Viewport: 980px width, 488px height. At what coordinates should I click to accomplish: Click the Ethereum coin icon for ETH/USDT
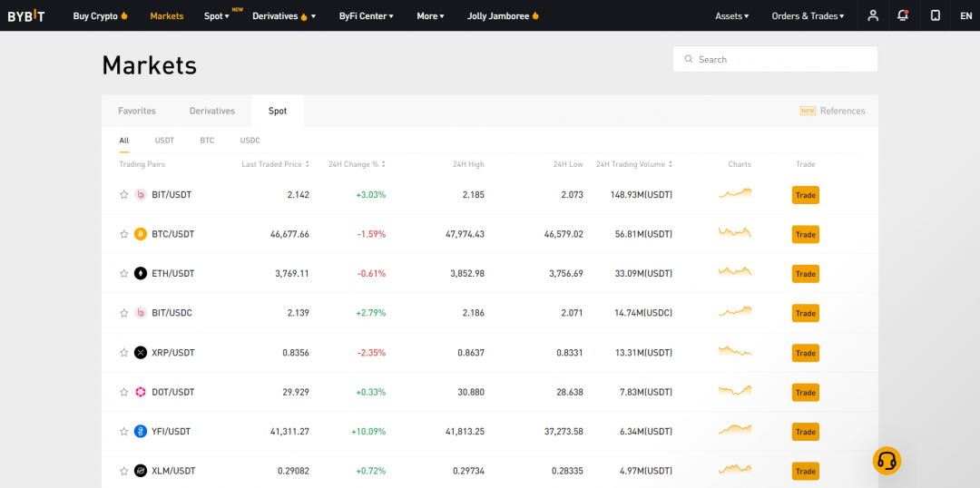coord(141,273)
